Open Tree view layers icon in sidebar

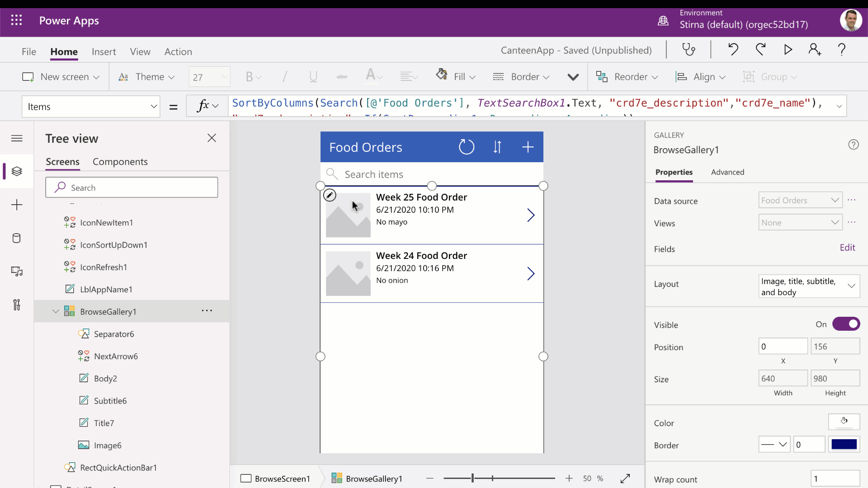[17, 171]
